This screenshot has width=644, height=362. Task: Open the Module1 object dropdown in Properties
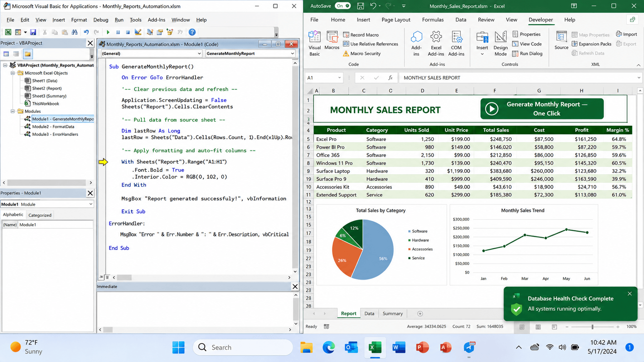coord(91,204)
